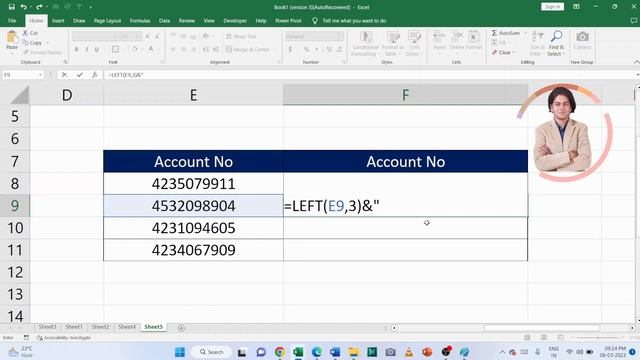Switch to the Sheet4 worksheet tab
The width and height of the screenshot is (640, 360).
127,327
